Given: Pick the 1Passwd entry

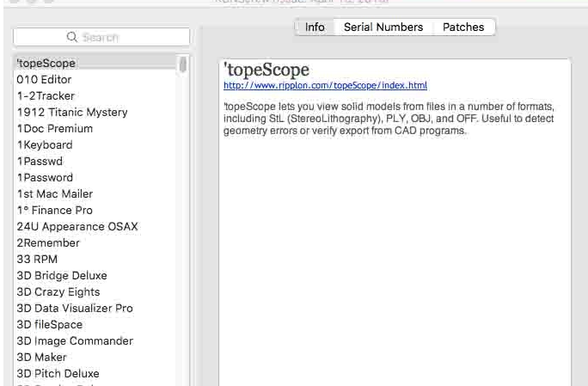Looking at the screenshot, I should point(95,161).
